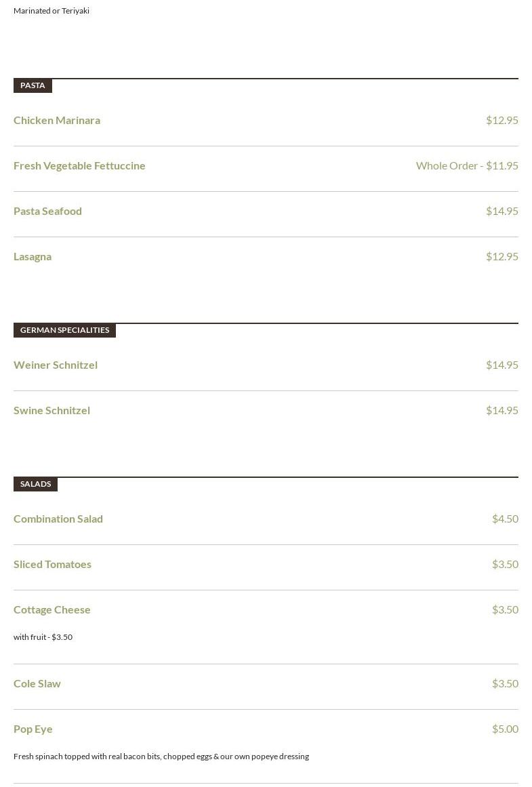Click the $4.50 Combination Salad price
Screen dimensions: 532x787
click(x=505, y=519)
